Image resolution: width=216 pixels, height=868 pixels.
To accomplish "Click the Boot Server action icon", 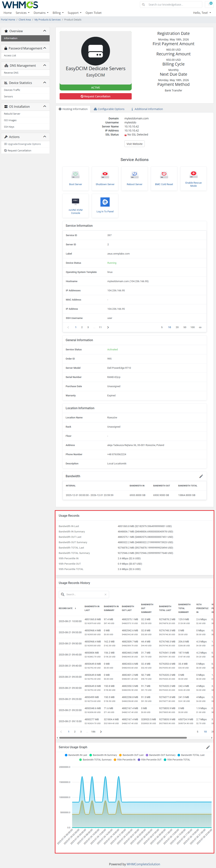I will [76, 175].
